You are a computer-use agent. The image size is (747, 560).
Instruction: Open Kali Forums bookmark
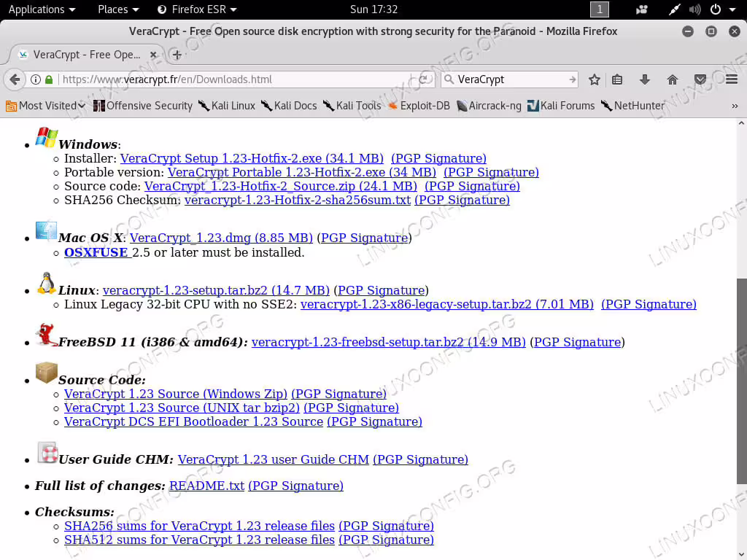(561, 106)
